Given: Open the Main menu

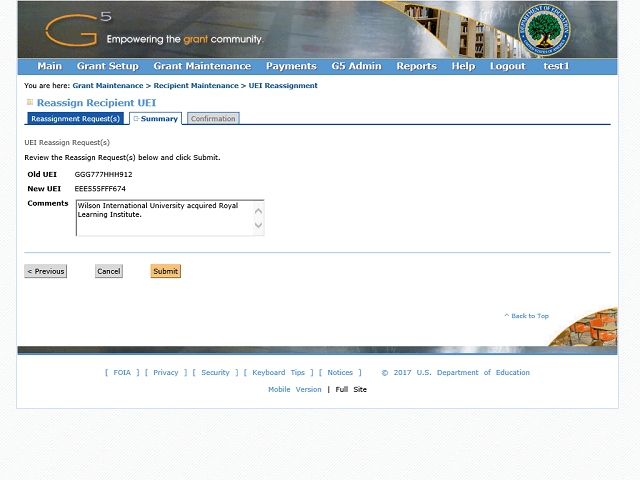Looking at the screenshot, I should click(x=49, y=66).
